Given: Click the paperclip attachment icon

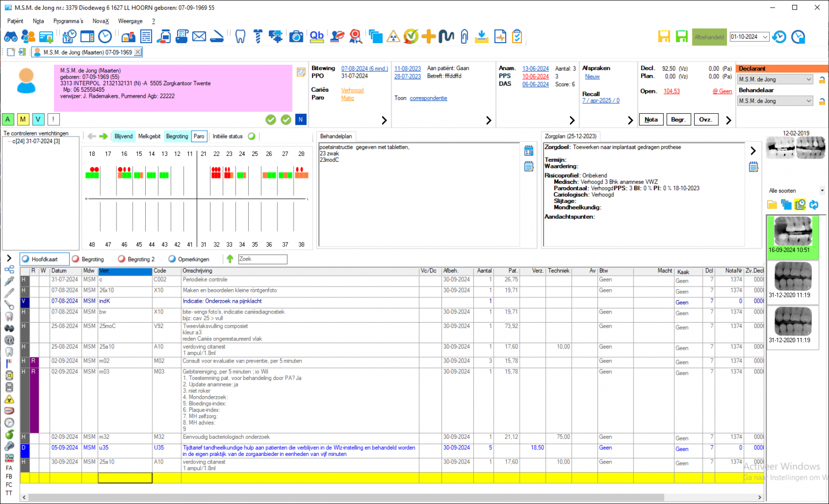Looking at the screenshot, I should (x=464, y=37).
